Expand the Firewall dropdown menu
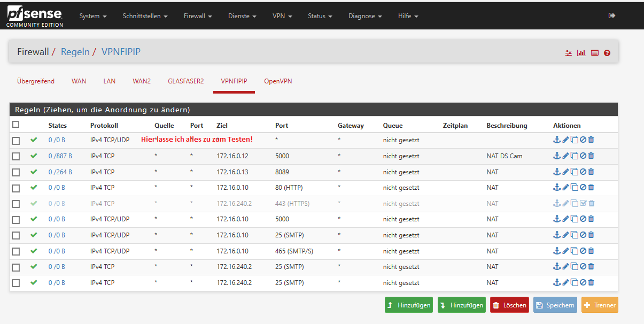 pos(198,16)
